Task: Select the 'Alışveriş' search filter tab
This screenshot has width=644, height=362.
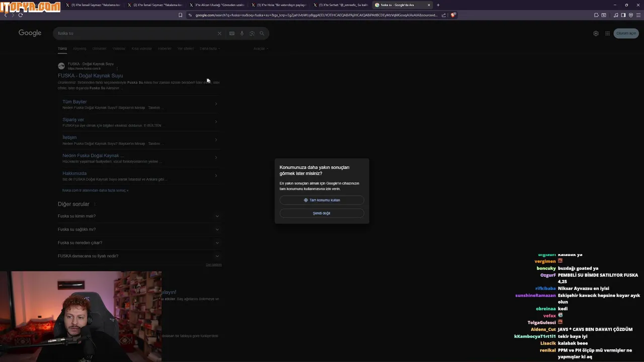Action: point(79,49)
